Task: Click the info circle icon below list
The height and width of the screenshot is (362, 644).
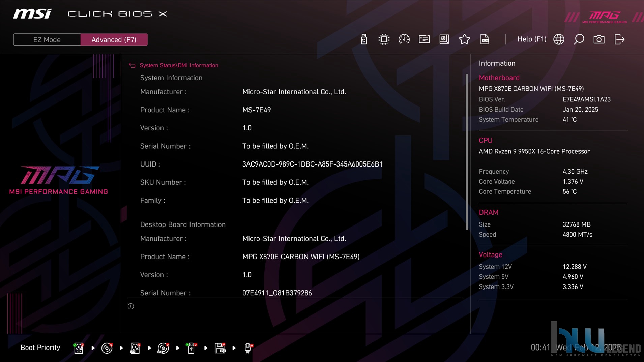Action: click(x=131, y=306)
